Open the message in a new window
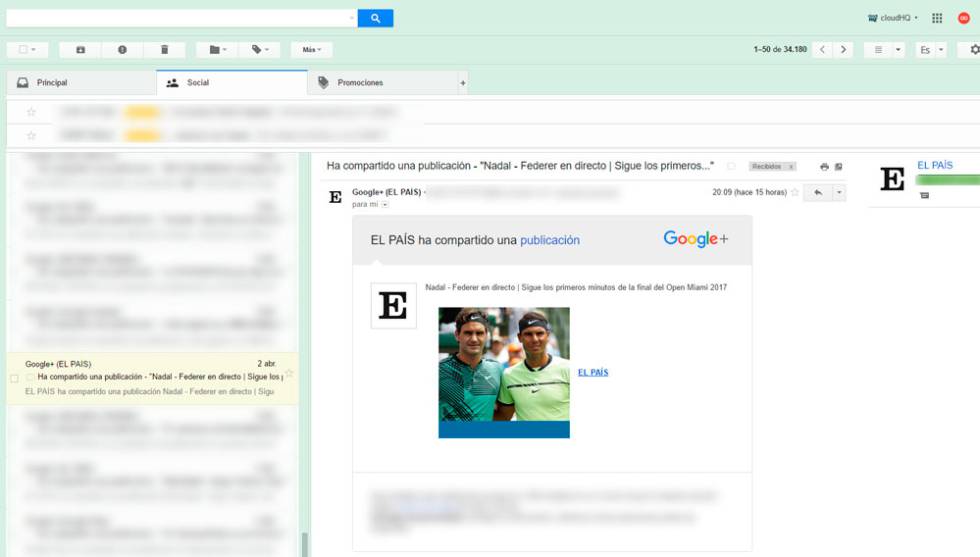Viewport: 980px width, 557px height. click(839, 167)
